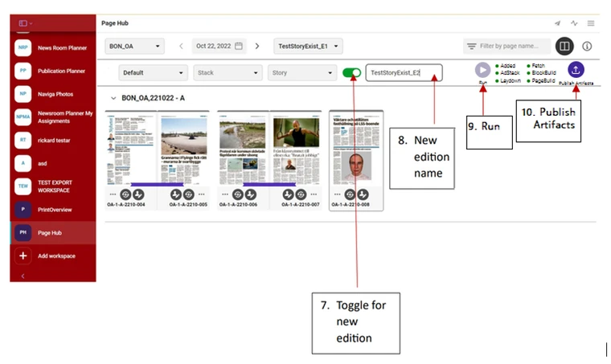Open the split page view icon

click(564, 47)
